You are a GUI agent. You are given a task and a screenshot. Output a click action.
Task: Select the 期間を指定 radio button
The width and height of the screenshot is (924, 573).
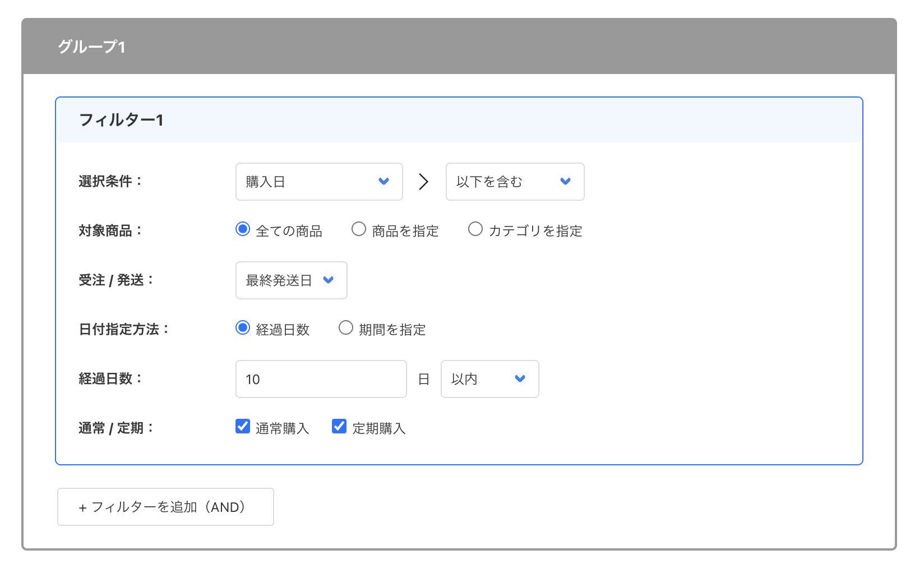tap(345, 329)
